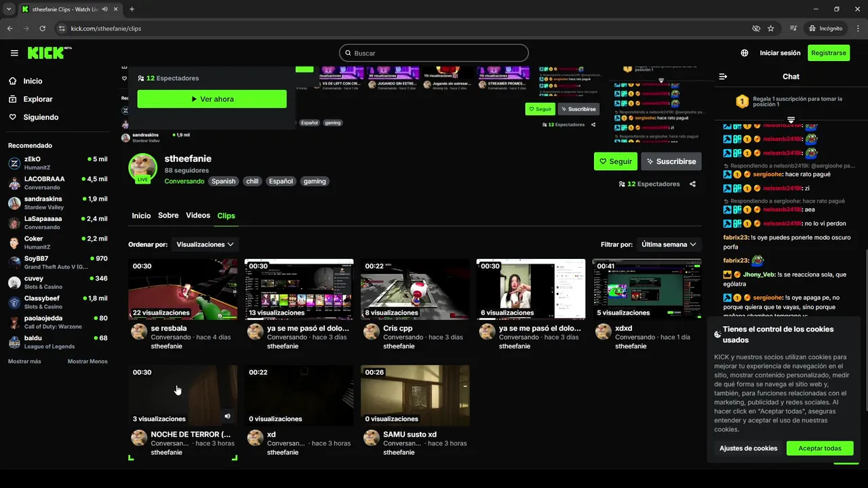Click Mostrar más under Recomendado
Screen dimensions: 868x488
(x=24, y=361)
